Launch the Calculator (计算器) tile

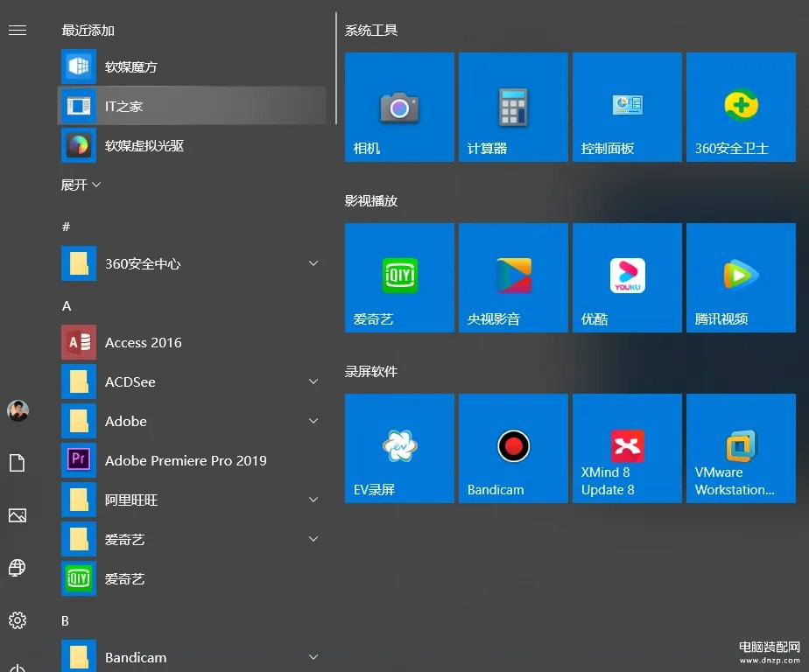point(513,106)
